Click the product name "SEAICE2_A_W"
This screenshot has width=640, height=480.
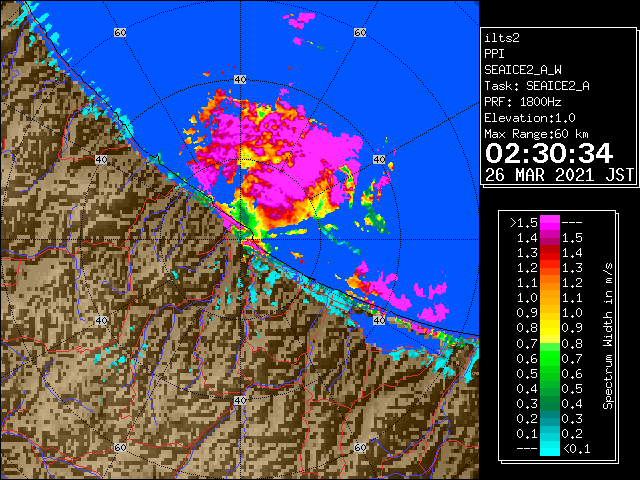(x=523, y=70)
